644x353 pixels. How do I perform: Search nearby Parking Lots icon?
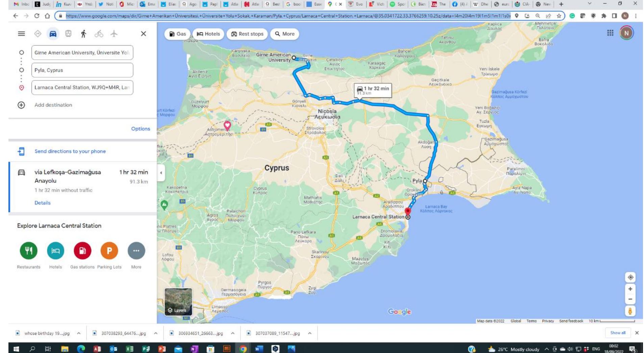(109, 251)
